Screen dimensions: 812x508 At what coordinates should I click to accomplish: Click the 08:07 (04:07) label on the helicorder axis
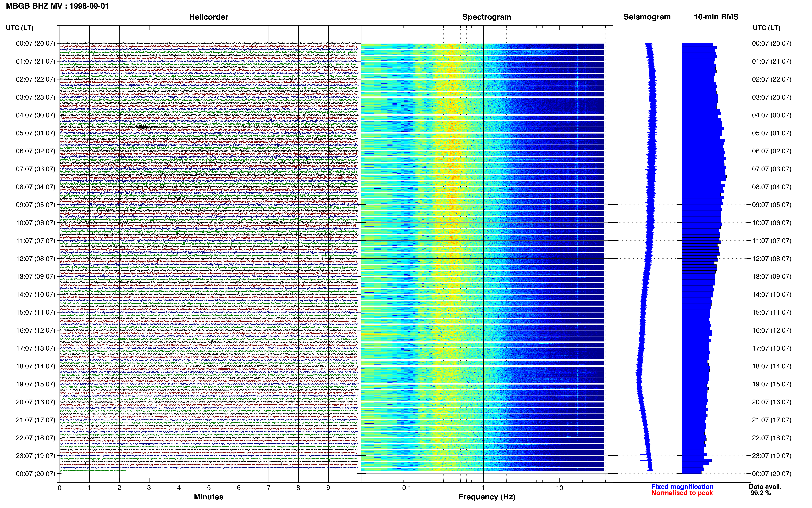[x=36, y=187]
